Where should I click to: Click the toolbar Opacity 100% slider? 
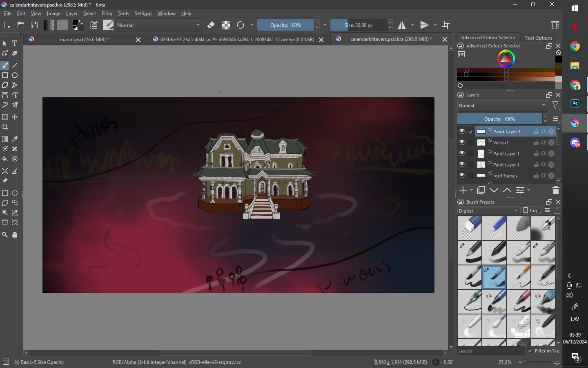pos(285,25)
